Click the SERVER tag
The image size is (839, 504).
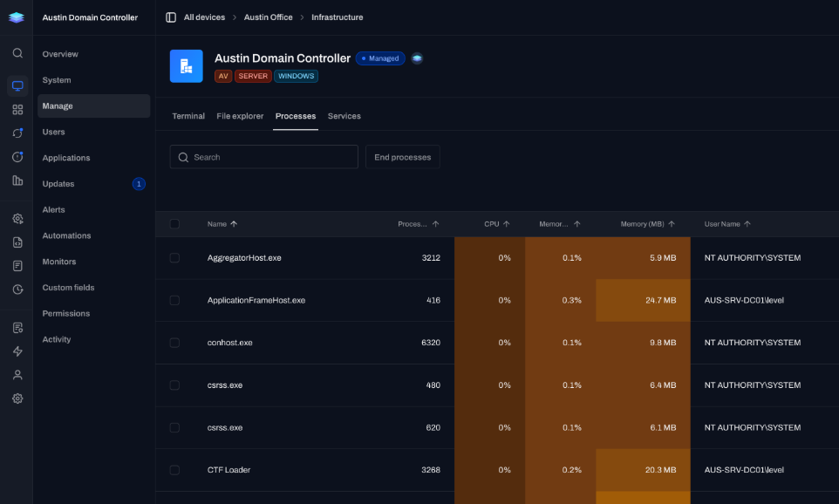253,76
